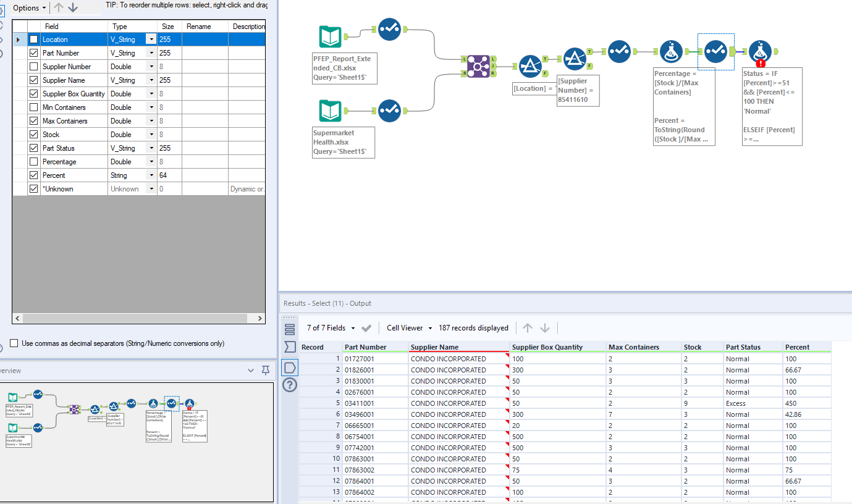Viewport: 852px width, 504px height.
Task: Enable the Location field checkbox
Action: point(33,40)
